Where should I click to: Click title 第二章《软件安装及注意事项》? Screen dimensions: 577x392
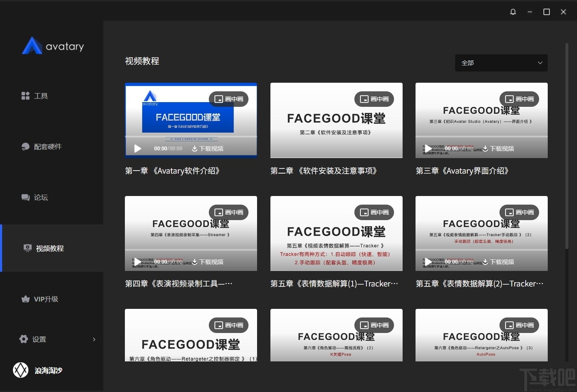pyautogui.click(x=325, y=171)
